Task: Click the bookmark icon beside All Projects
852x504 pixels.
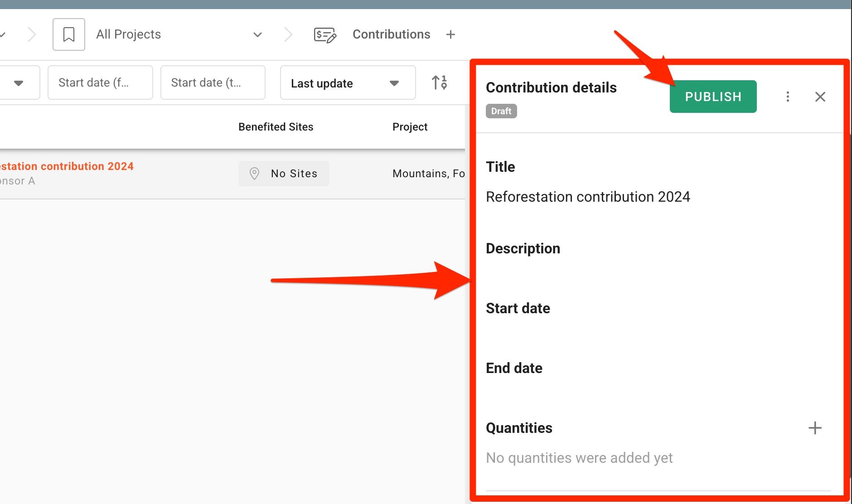Action: click(x=69, y=34)
